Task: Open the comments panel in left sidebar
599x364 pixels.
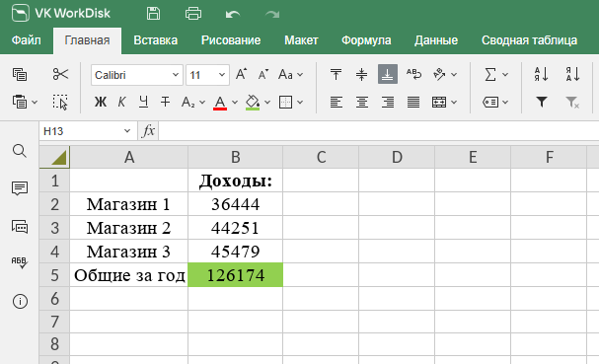Action: coord(20,188)
